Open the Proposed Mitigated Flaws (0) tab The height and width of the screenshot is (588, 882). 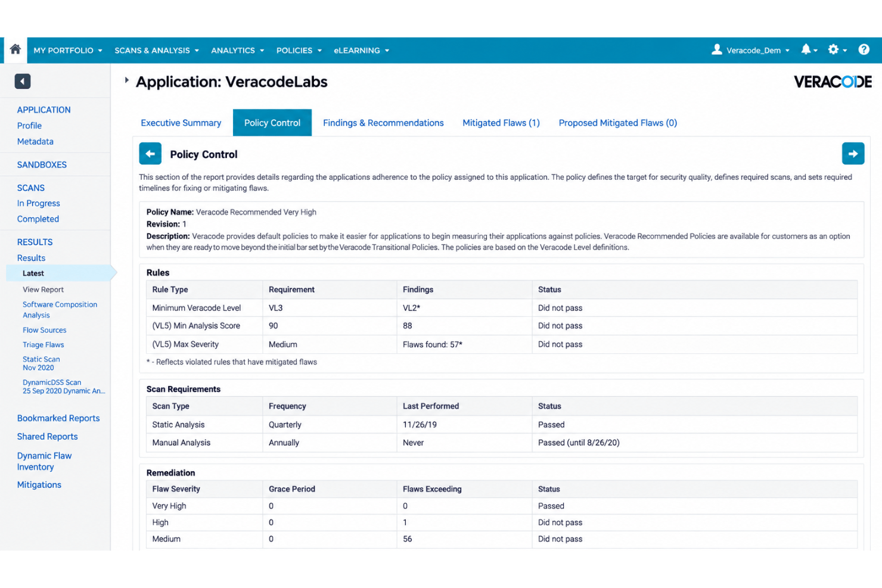tap(617, 123)
